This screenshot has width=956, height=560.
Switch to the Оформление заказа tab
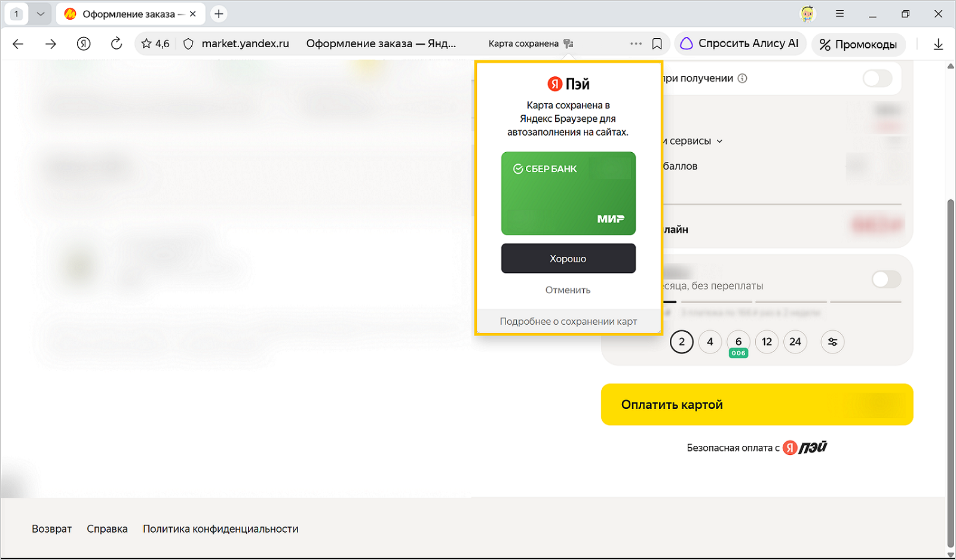pos(131,14)
